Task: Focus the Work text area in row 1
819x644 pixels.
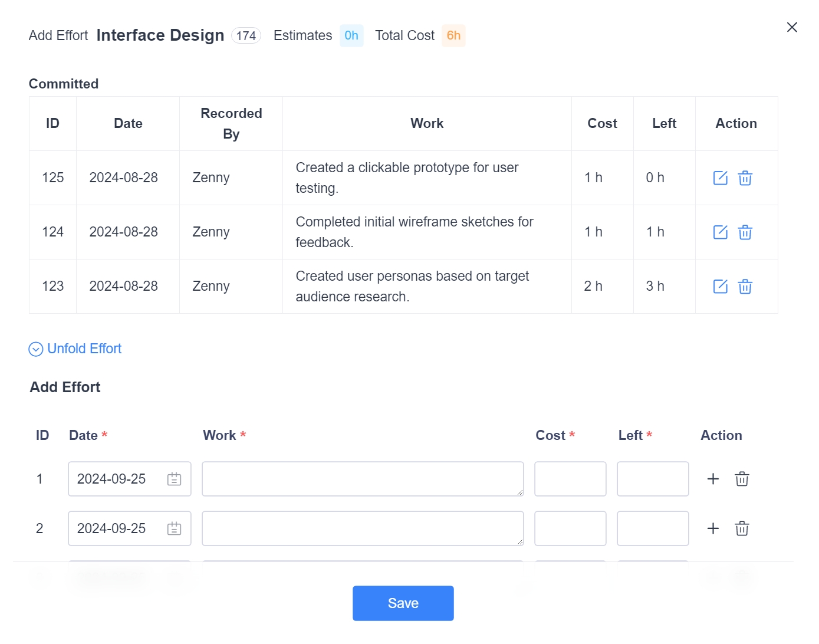Action: coord(363,479)
